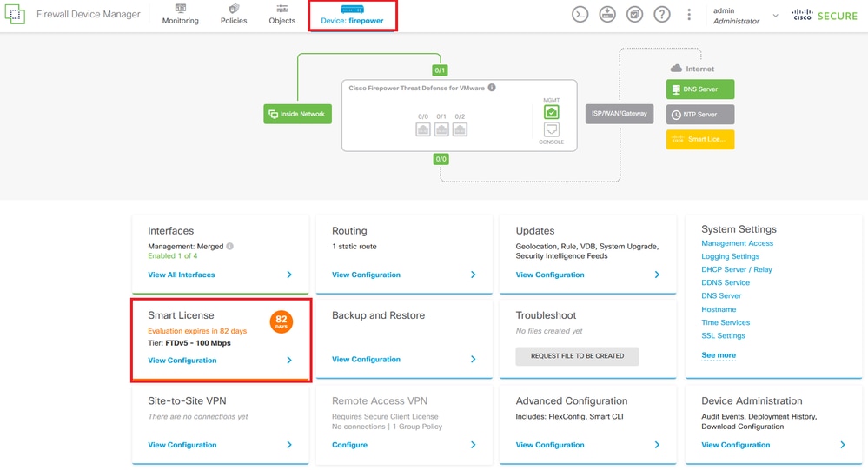Open Logging Settings link
Screen dimensions: 868x470
pos(730,256)
